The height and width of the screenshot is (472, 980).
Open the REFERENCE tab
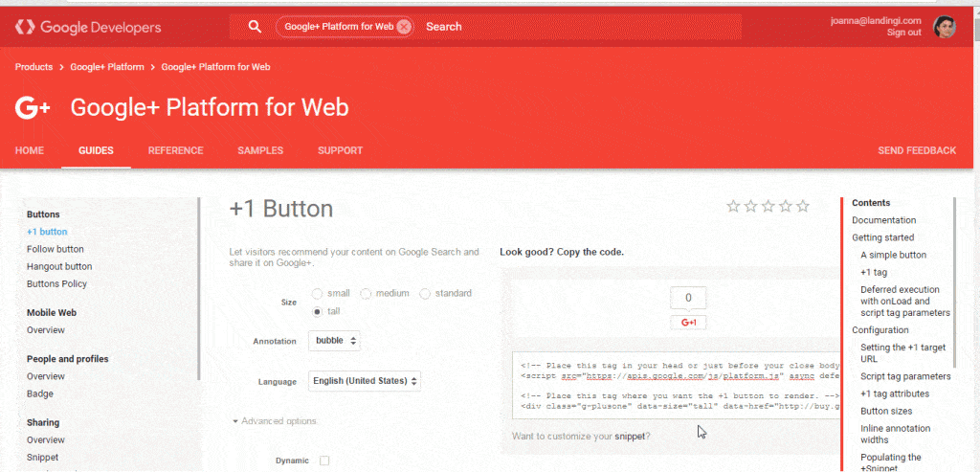click(x=176, y=150)
